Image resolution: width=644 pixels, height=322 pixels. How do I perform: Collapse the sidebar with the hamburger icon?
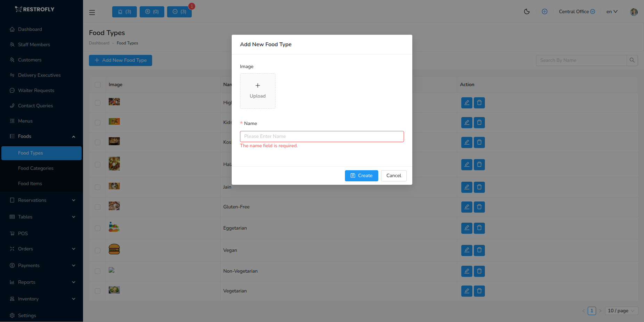click(92, 12)
